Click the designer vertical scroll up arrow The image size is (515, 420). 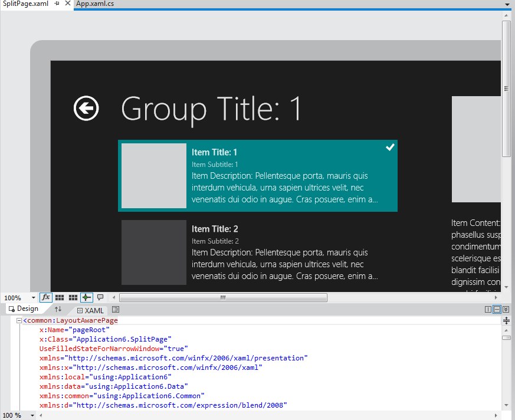[506, 15]
